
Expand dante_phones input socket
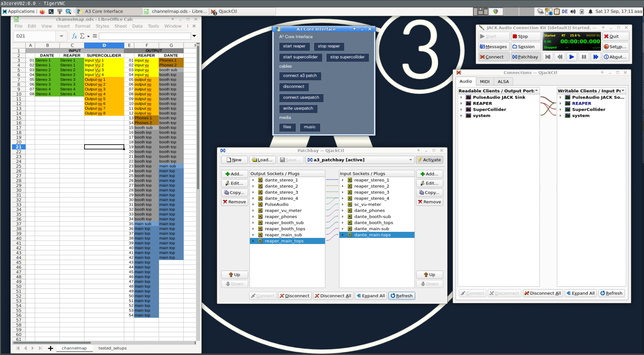[x=342, y=210]
